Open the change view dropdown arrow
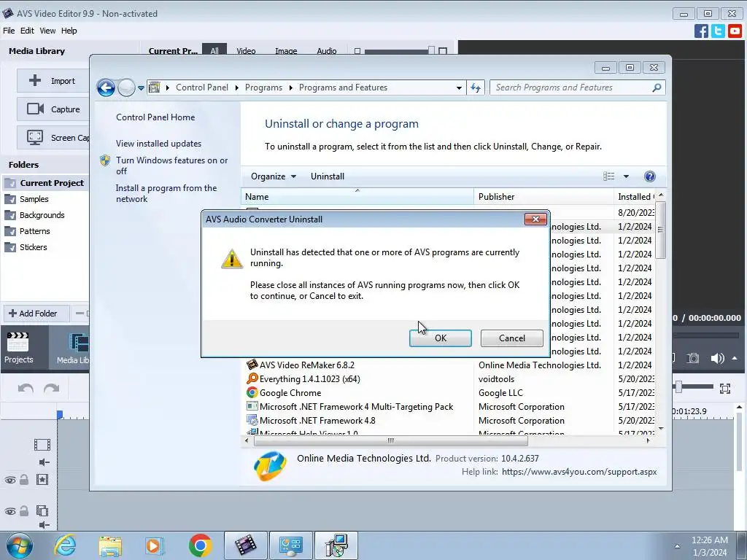This screenshot has width=747, height=560. coord(626,176)
